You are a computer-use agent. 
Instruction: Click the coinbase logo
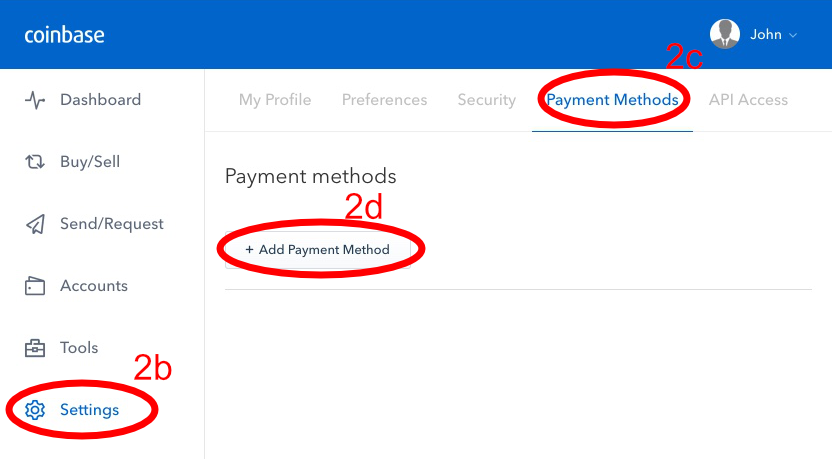(x=64, y=35)
